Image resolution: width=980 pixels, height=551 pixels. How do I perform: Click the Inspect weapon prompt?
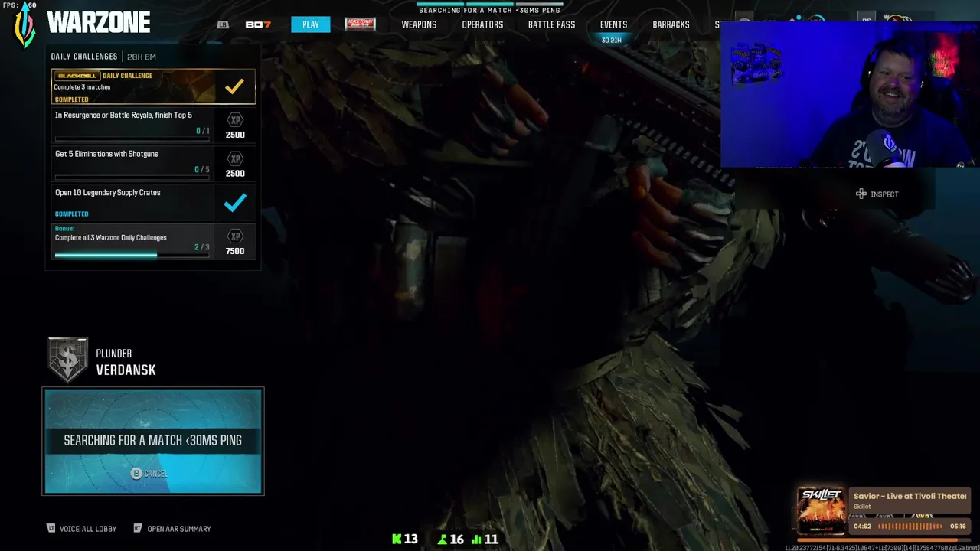[x=877, y=194]
